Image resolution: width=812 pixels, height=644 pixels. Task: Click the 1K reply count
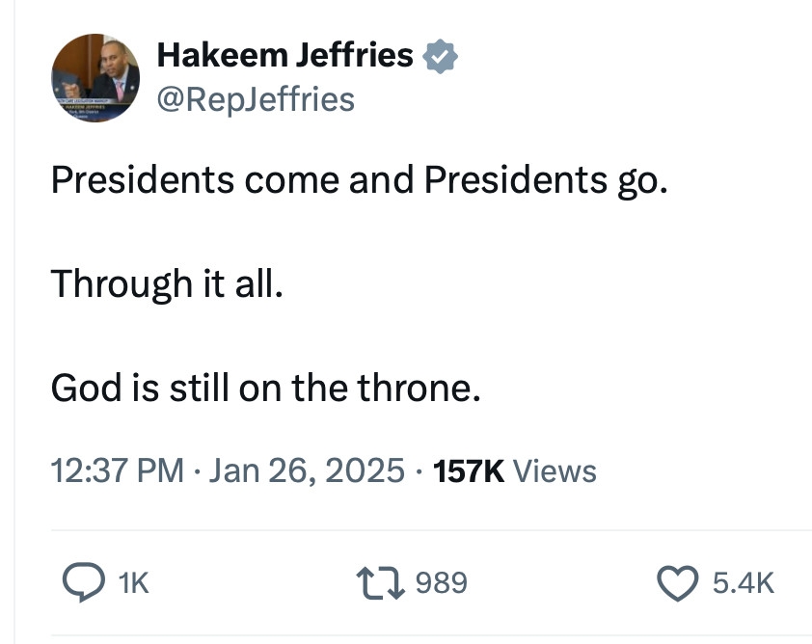[x=133, y=582]
